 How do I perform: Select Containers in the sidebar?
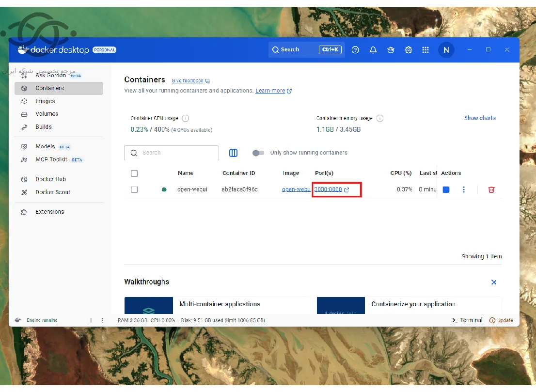59,88
